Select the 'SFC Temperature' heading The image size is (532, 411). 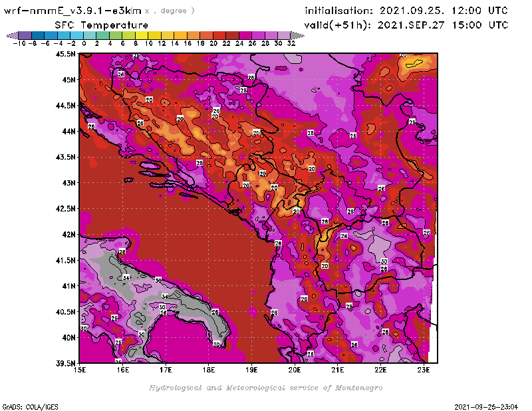coord(102,25)
